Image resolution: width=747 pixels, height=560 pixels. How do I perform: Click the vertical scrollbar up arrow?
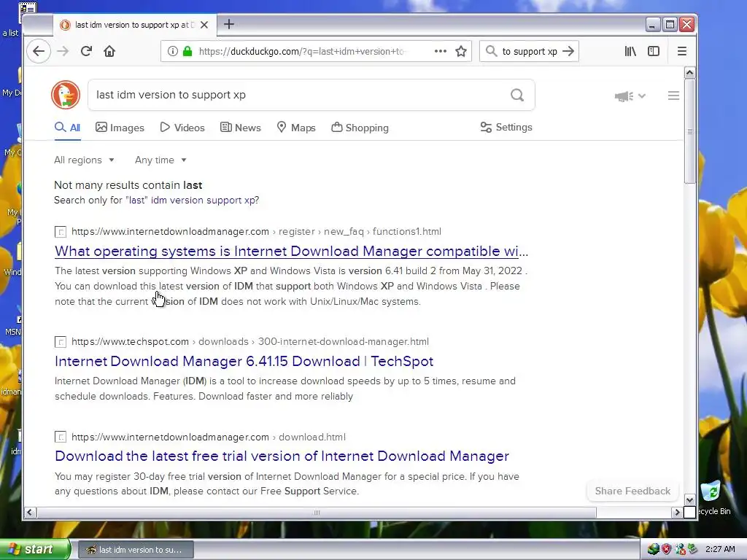pos(689,73)
